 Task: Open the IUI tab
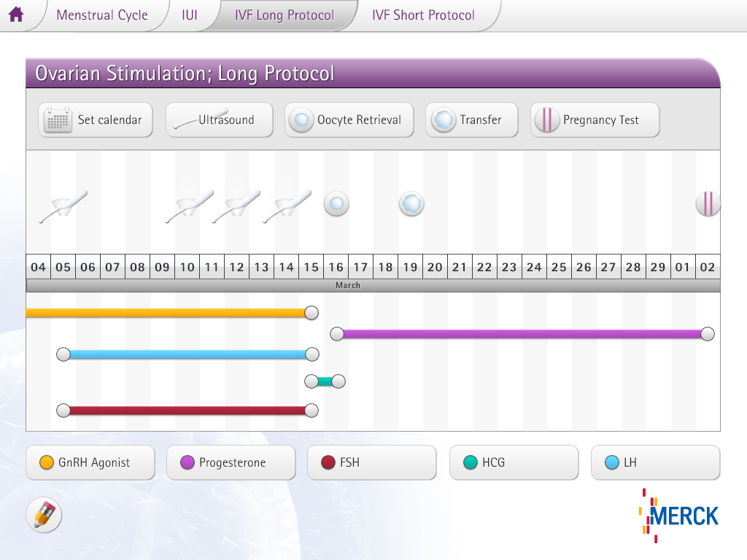pos(189,15)
